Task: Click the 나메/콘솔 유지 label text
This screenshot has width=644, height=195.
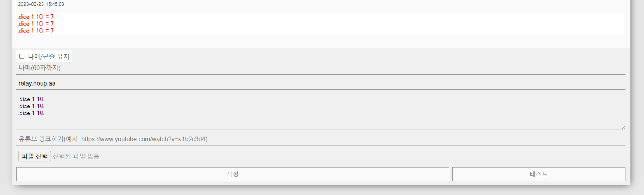Action: click(49, 56)
